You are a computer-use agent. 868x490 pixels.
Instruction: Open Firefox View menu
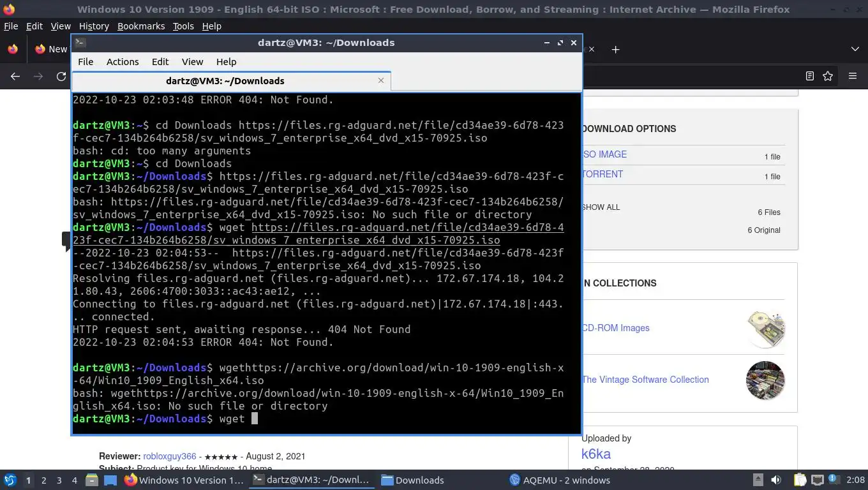click(61, 26)
